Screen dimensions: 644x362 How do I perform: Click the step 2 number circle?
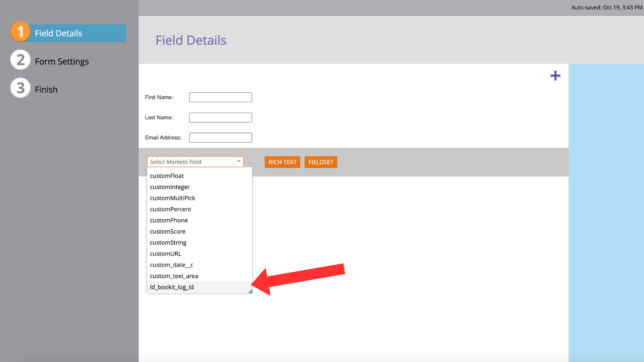[20, 60]
